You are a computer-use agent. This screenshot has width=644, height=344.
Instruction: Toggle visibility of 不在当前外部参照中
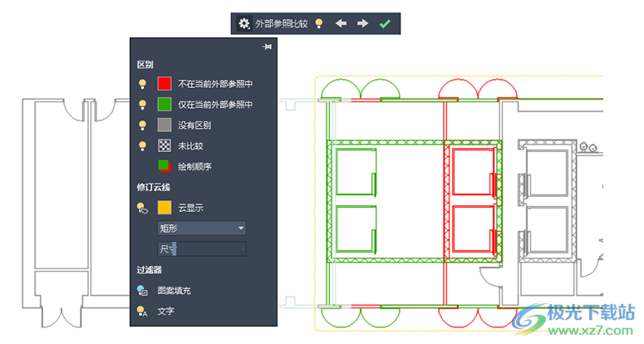click(143, 84)
